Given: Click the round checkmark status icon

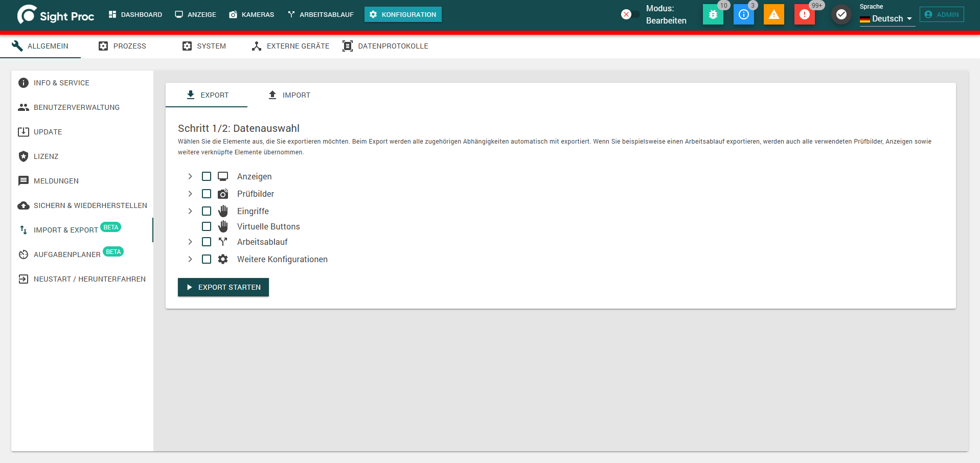Looking at the screenshot, I should tap(841, 14).
